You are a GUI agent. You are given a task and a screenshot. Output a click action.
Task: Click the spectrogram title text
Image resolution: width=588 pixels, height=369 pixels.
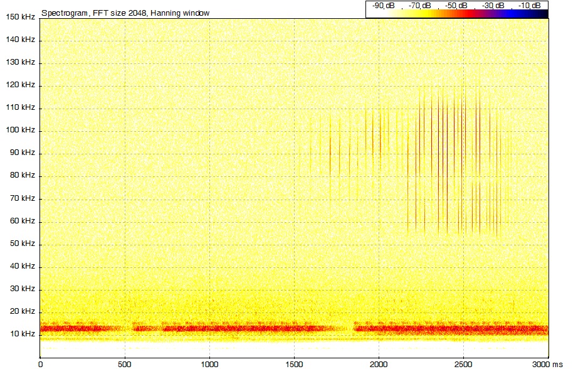coord(125,13)
